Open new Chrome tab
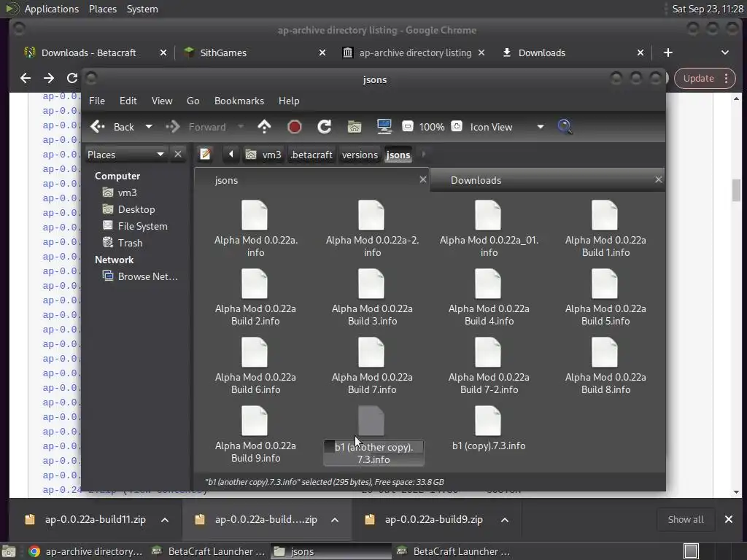Screen dimensions: 747x560 [x=668, y=52]
